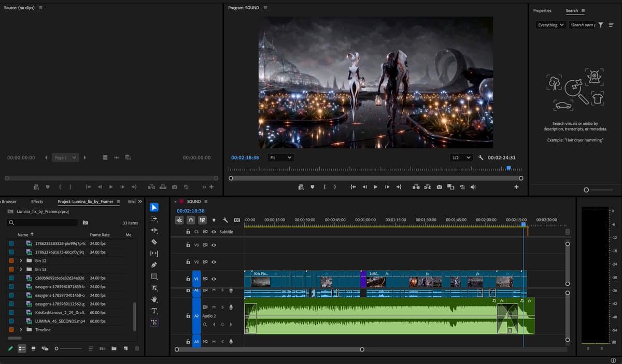Image resolution: width=622 pixels, height=364 pixels.
Task: Click the comparison view icon in Program monitor
Action: (450, 187)
